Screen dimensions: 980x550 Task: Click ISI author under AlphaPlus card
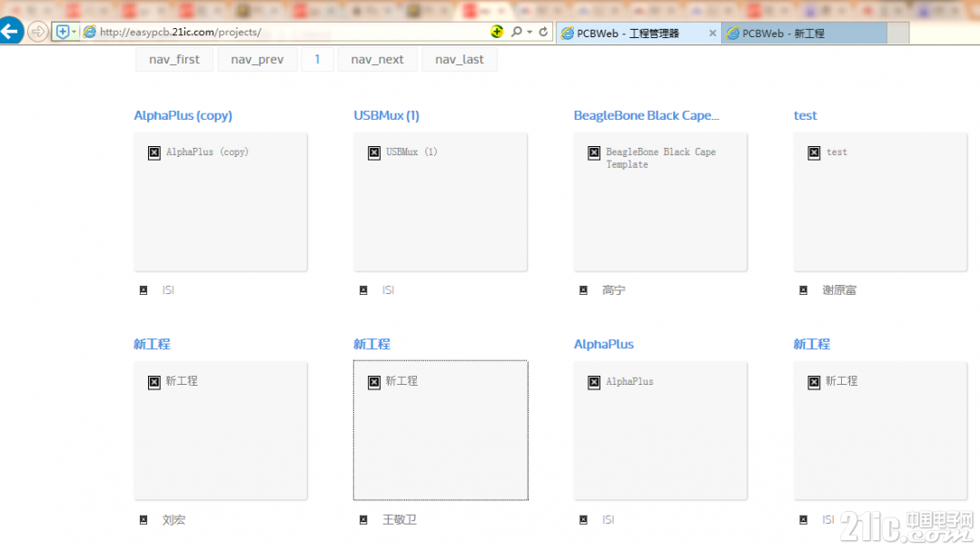pos(609,520)
